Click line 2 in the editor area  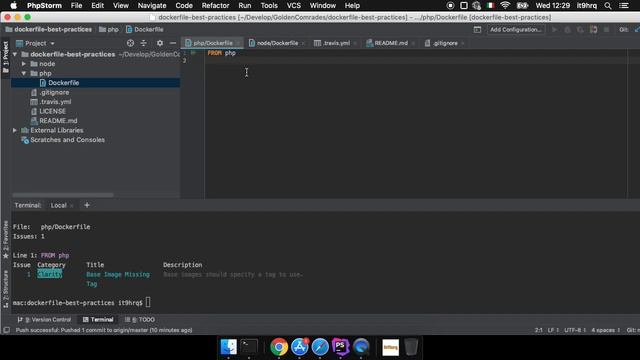(416, 61)
